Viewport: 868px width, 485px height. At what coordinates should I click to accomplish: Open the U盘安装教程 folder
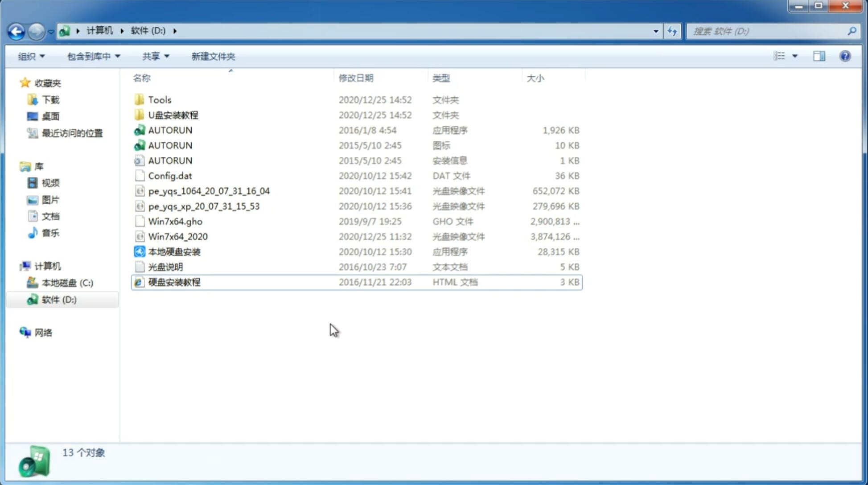pos(173,115)
